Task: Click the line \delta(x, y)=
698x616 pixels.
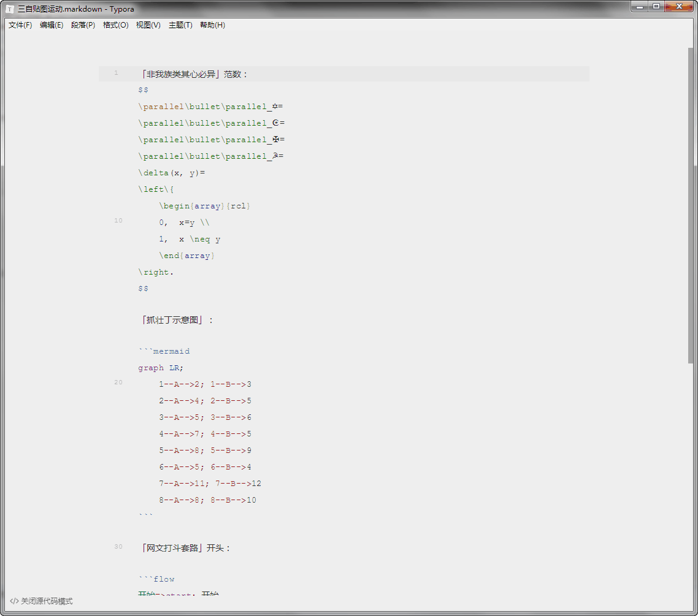Action: (x=171, y=173)
